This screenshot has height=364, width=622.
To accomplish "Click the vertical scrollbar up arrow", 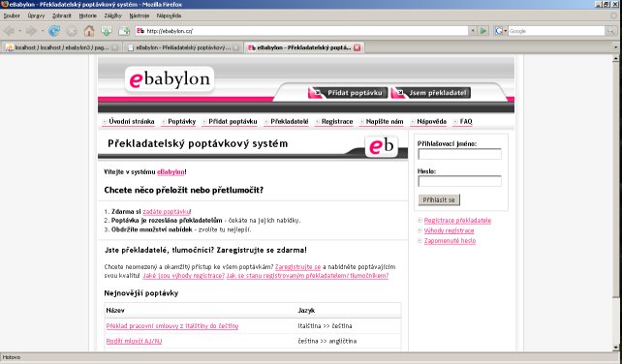I will tap(615, 59).
